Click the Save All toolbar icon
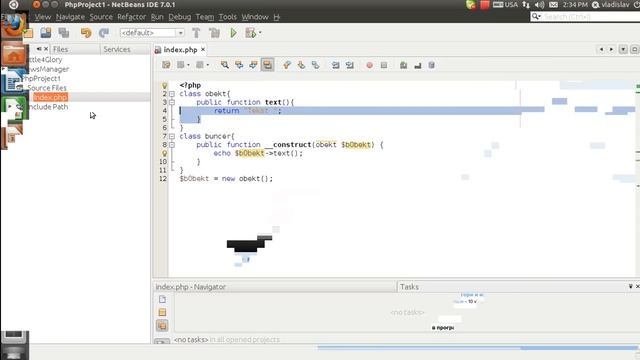 (x=64, y=33)
